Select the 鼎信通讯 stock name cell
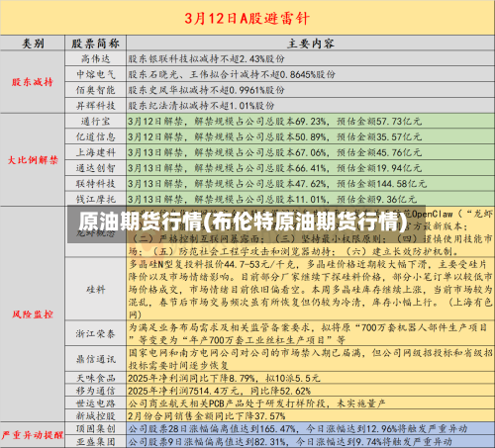 95,359
